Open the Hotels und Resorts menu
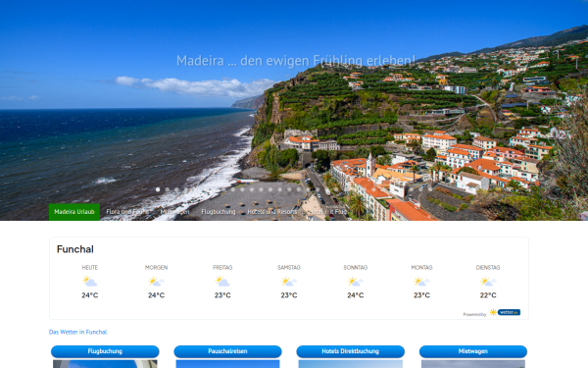Image resolution: width=588 pixels, height=368 pixels. (271, 212)
